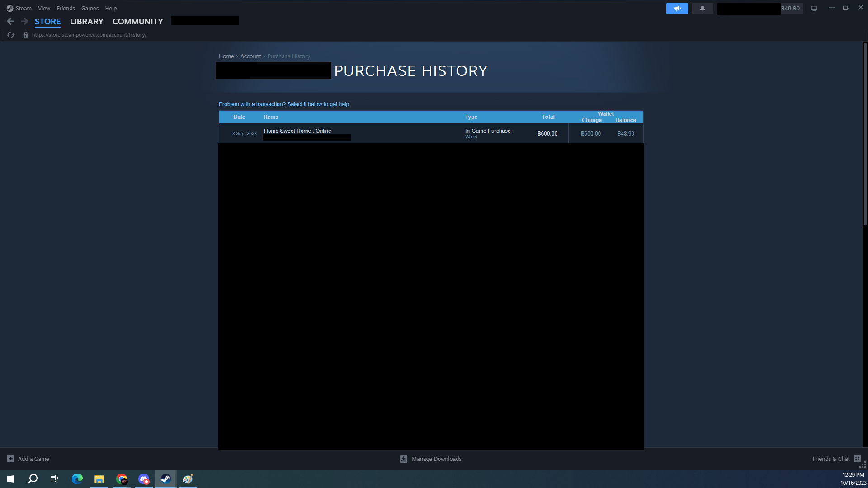This screenshot has width=868, height=488.
Task: Click the Add a Game plus icon
Action: [11, 459]
